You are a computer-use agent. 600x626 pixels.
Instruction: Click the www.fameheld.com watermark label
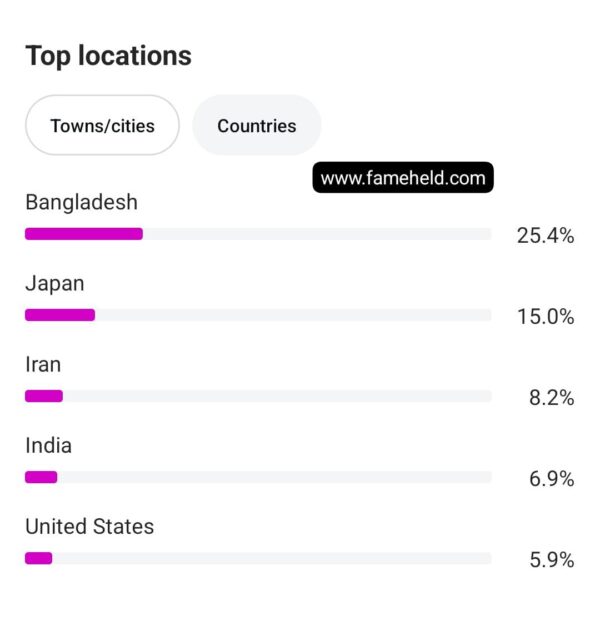point(403,178)
